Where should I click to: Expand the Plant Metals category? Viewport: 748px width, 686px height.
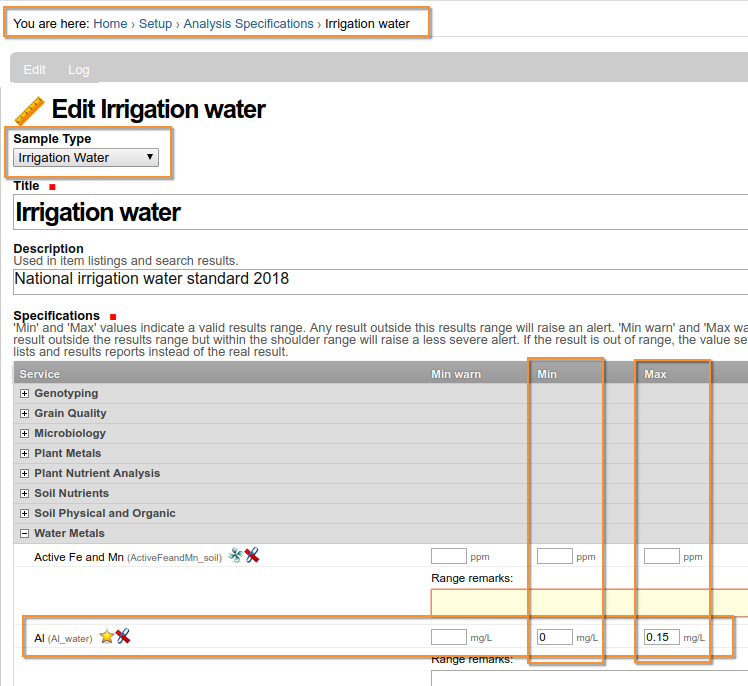pos(25,453)
